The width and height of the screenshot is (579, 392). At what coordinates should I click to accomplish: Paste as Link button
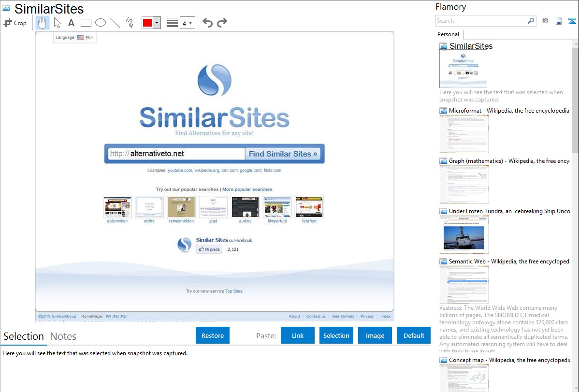tap(298, 335)
